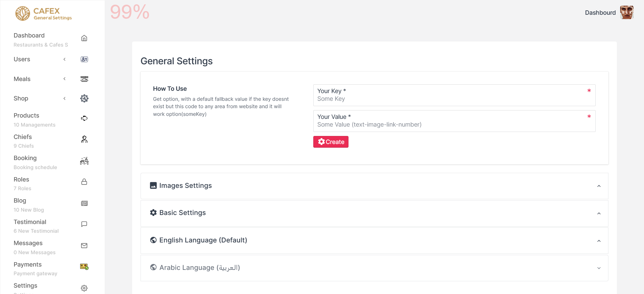Click the Users ID card icon
The height and width of the screenshot is (294, 644).
(84, 59)
